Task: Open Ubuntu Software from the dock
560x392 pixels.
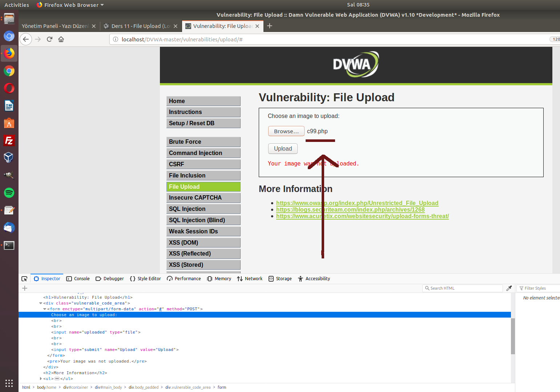Action: [x=9, y=123]
